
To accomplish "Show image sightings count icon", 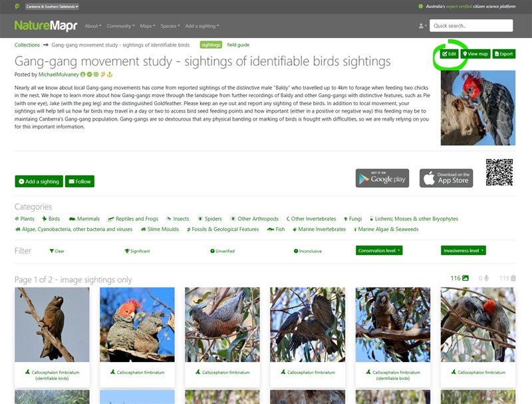I will (x=465, y=278).
